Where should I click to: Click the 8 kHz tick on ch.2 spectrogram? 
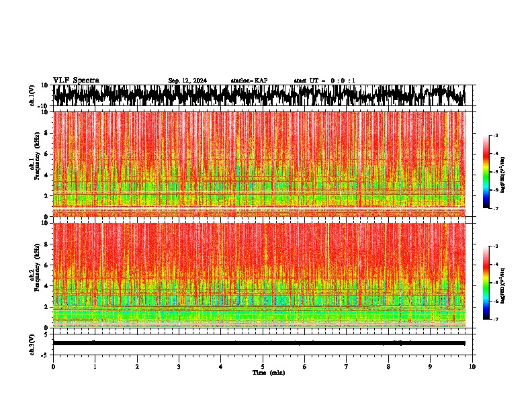(46, 244)
